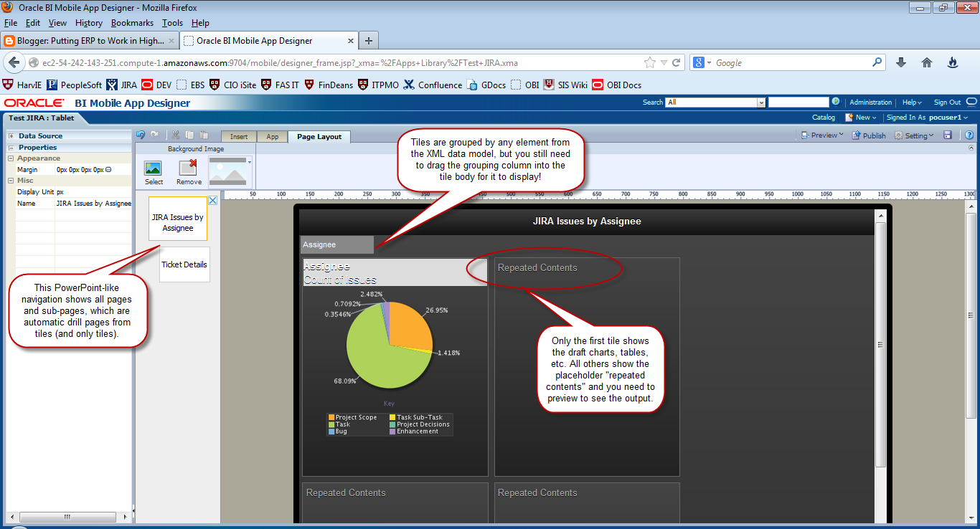Open a new browser tab with plus button
Screen dimensions: 980x529
point(368,41)
